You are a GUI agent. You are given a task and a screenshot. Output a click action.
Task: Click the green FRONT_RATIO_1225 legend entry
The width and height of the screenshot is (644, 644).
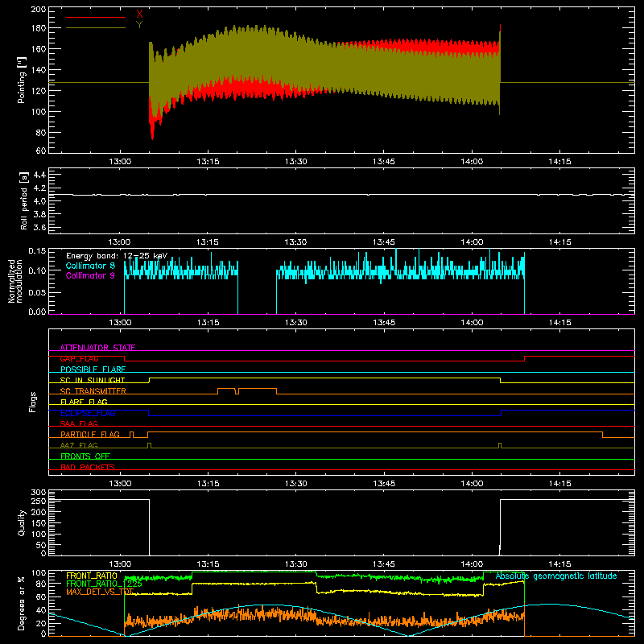(x=104, y=584)
